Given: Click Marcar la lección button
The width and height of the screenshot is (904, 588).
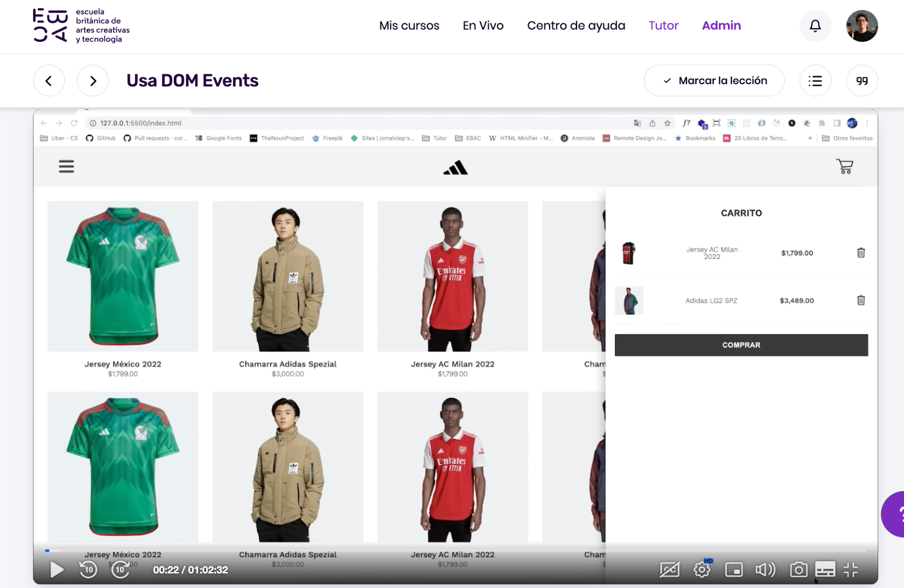Looking at the screenshot, I should [x=714, y=81].
